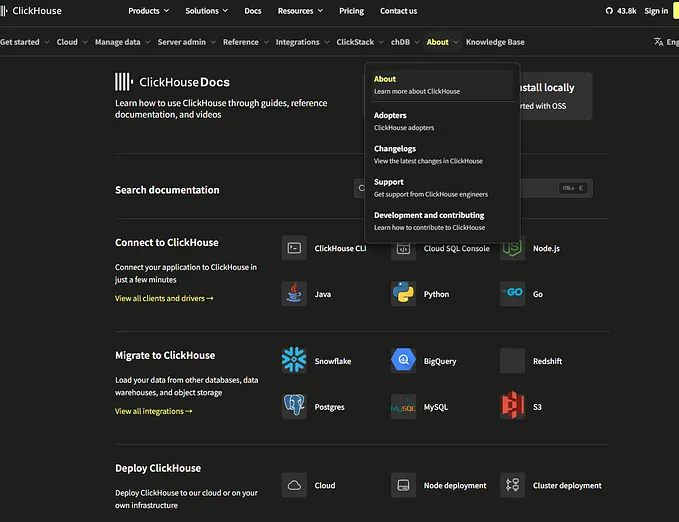Follow View all integrations link

pyautogui.click(x=153, y=411)
